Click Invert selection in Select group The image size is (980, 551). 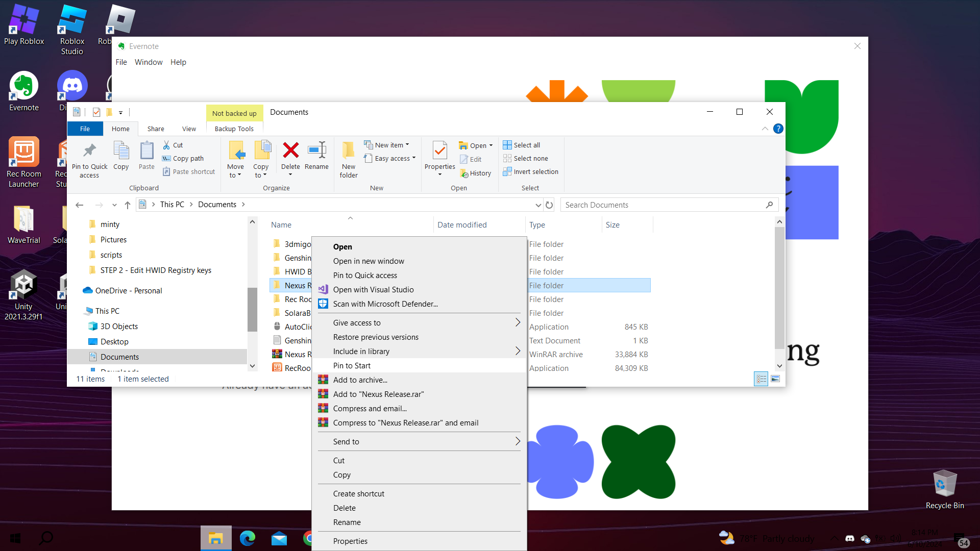[x=531, y=172]
